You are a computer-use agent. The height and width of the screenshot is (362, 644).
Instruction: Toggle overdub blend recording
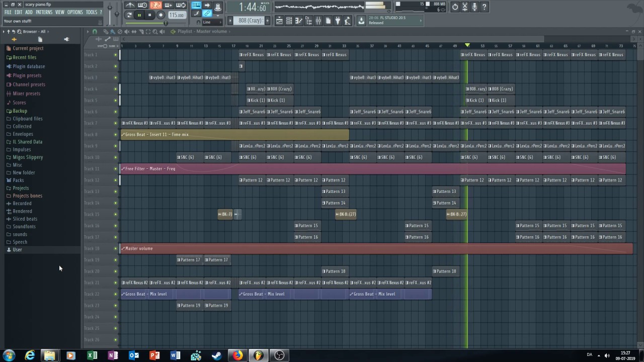tap(169, 5)
